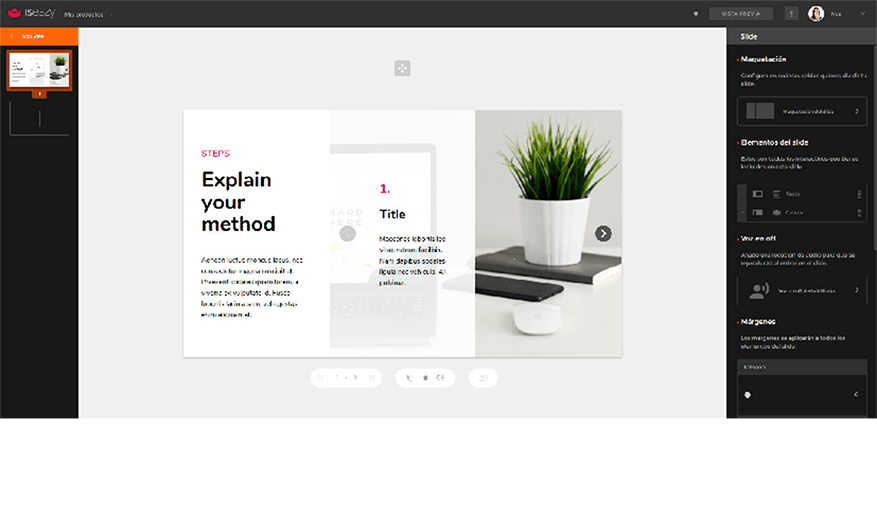The height and width of the screenshot is (527, 877).
Task: Click the move handle icon above the slide
Action: pos(402,68)
